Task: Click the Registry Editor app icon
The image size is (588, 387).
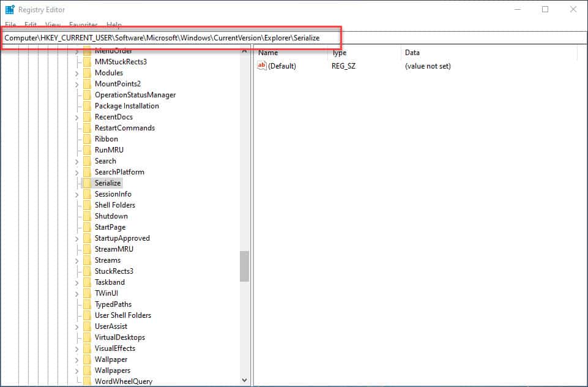Action: coord(10,9)
